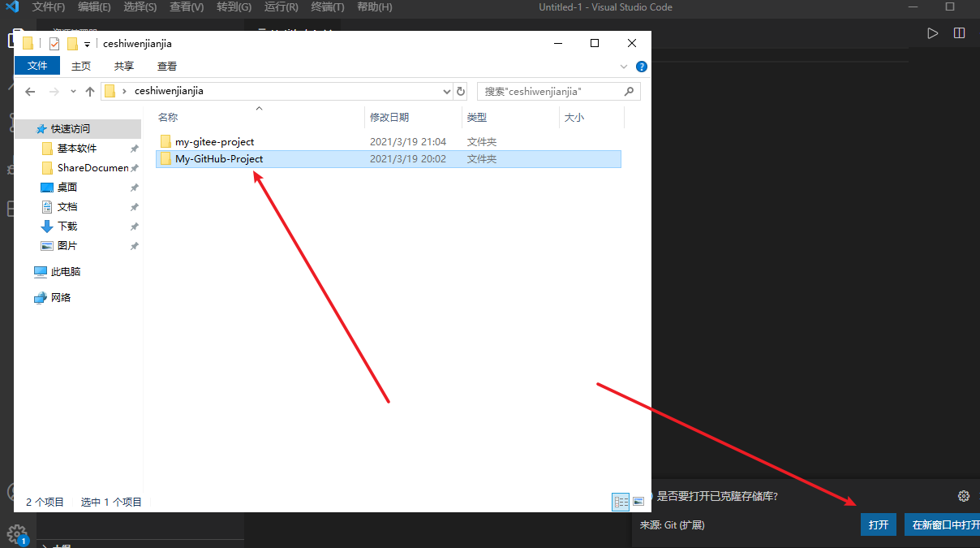
Task: Go back in File Explorer
Action: pos(30,92)
